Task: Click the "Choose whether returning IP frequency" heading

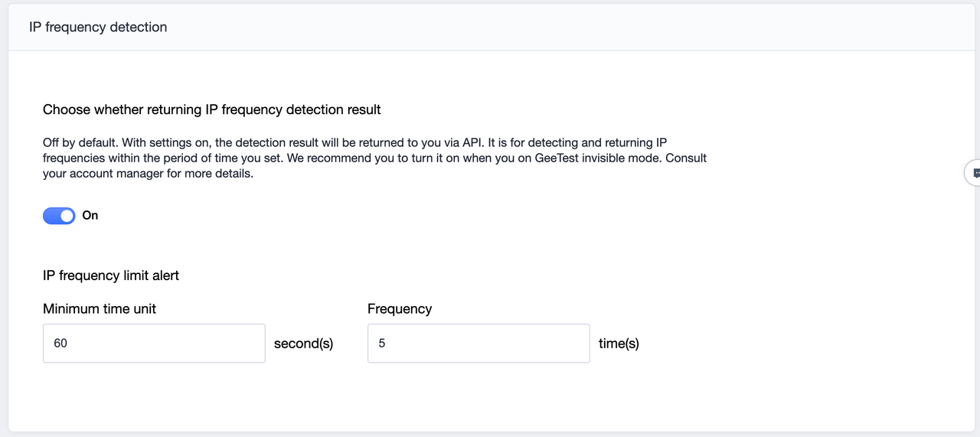Action: pos(212,109)
